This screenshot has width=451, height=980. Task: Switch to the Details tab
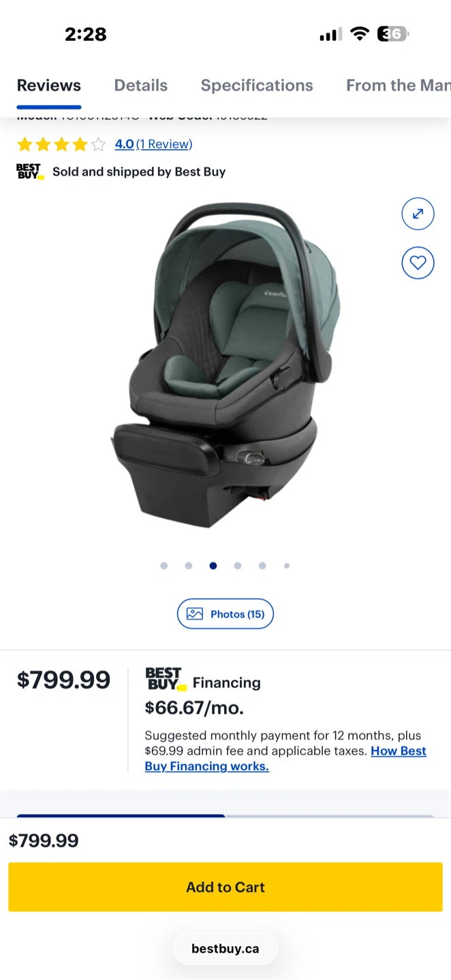pyautogui.click(x=141, y=86)
